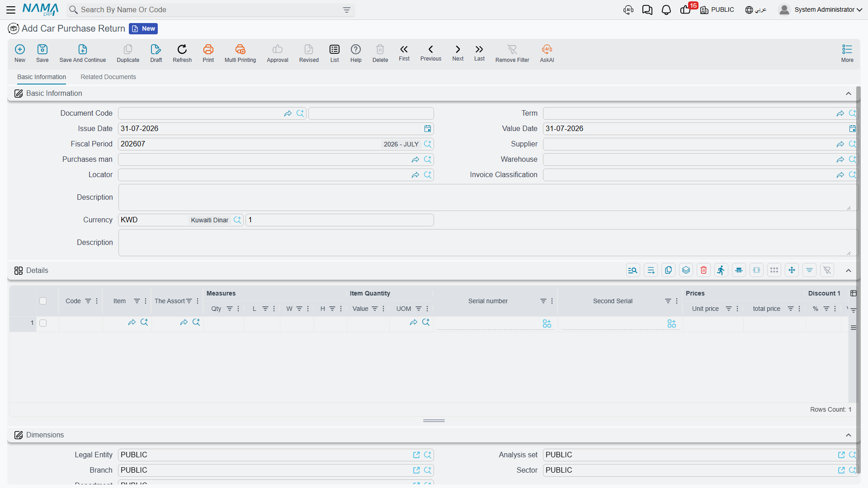The image size is (868, 488).
Task: Switch language to Arabic
Action: point(756,10)
